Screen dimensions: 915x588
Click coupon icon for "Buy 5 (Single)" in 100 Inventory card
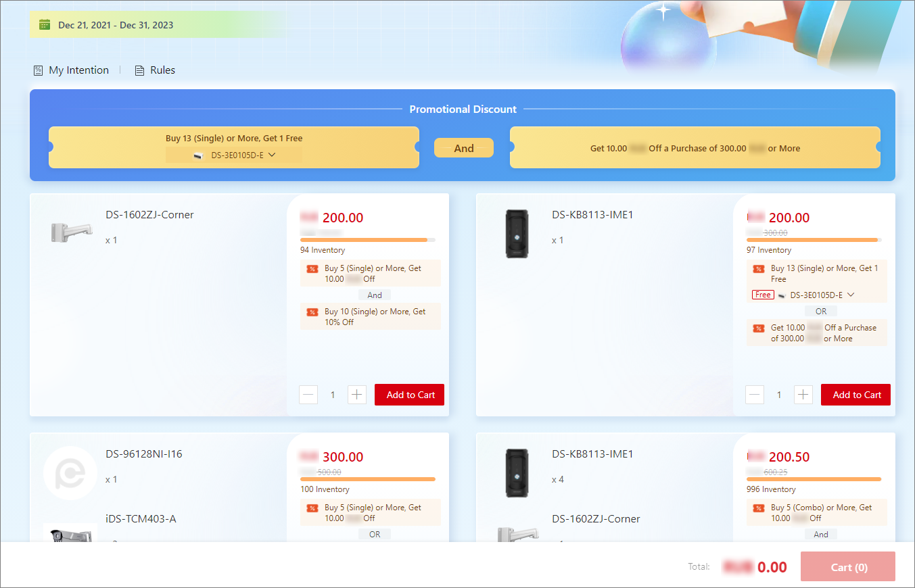click(312, 508)
